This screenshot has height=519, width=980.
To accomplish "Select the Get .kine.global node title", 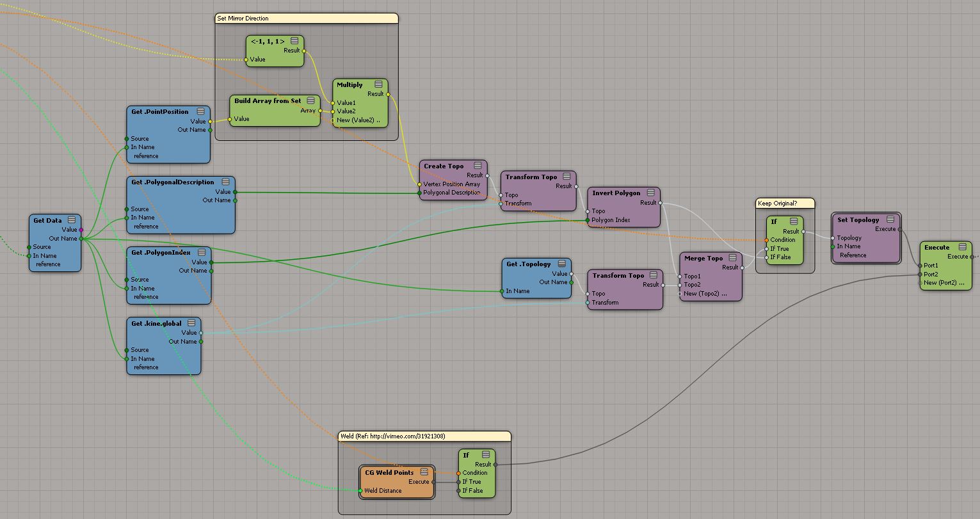I will pos(157,323).
